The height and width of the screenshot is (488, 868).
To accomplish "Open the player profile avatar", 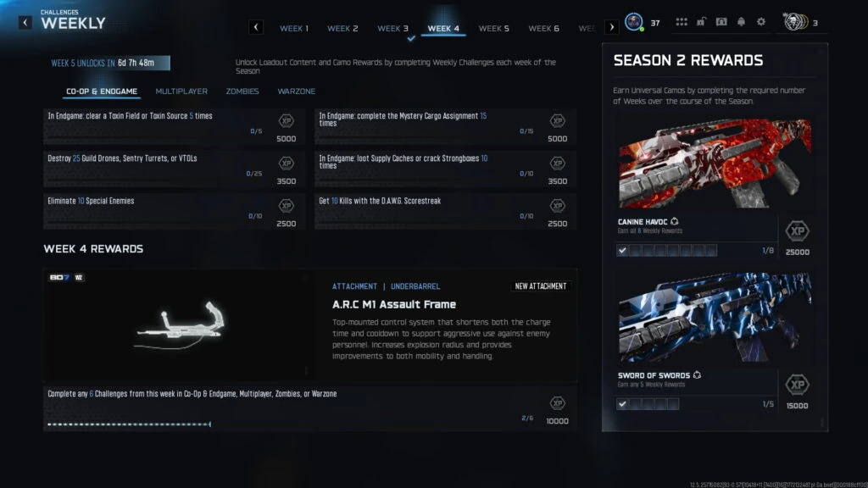I will tap(634, 22).
